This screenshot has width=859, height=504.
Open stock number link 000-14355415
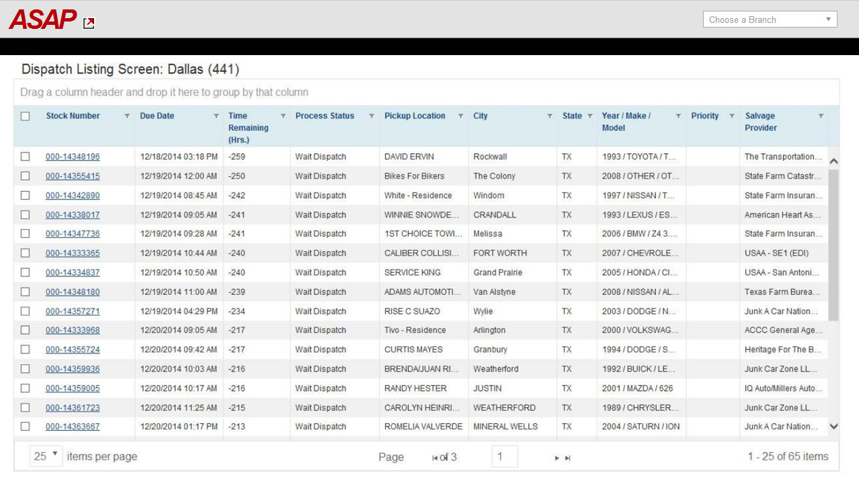coord(73,176)
